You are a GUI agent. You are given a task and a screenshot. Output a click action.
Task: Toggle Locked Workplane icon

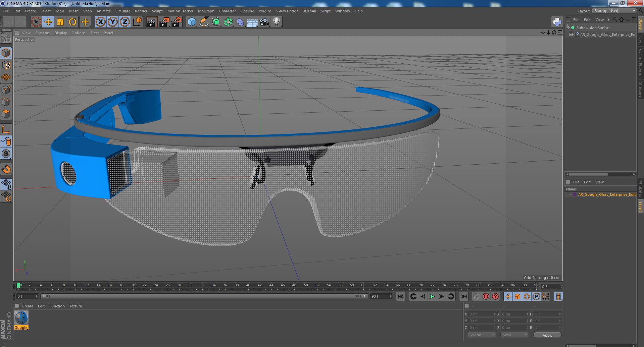(x=6, y=184)
